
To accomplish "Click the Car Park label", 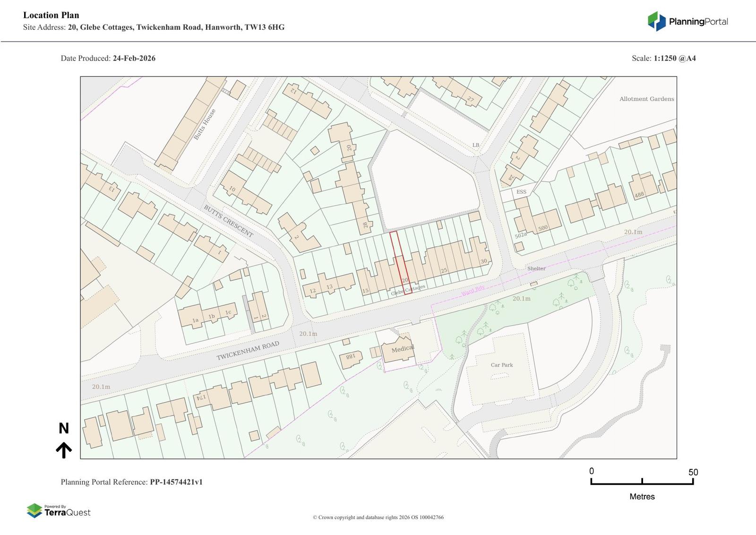I will tap(501, 365).
